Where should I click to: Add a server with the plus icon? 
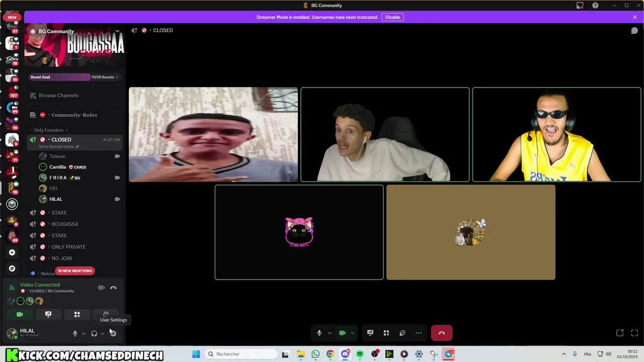tap(12, 252)
